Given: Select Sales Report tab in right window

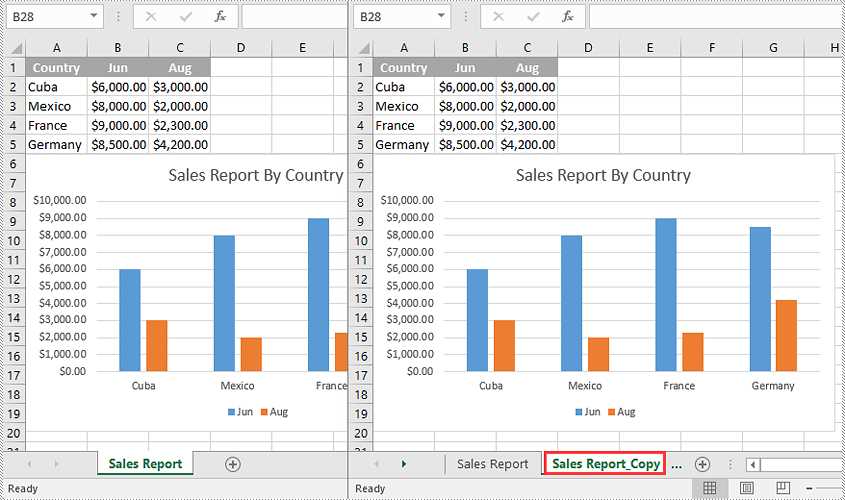Looking at the screenshot, I should (x=493, y=464).
